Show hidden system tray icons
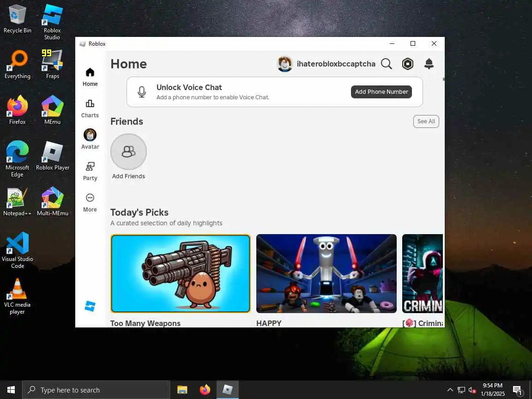 click(450, 390)
